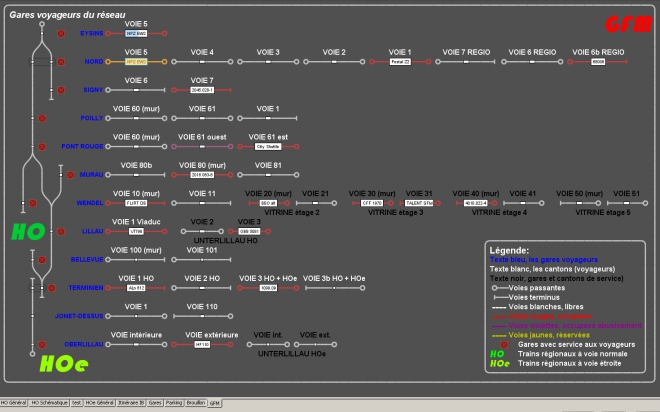Click the VOIE 100 (mur) track at BELLEVUE
Viewport: 660px width, 412px height.
(x=136, y=260)
